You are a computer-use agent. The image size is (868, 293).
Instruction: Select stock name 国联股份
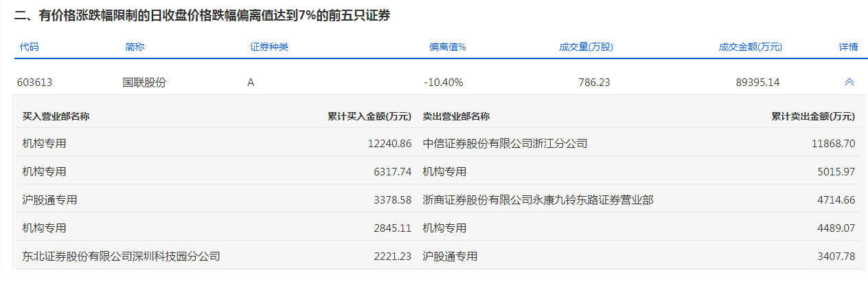click(144, 83)
